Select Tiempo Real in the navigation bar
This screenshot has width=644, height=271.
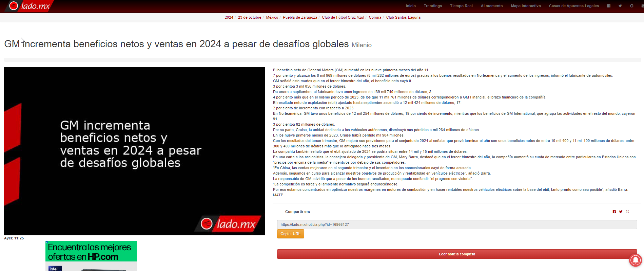tap(461, 6)
